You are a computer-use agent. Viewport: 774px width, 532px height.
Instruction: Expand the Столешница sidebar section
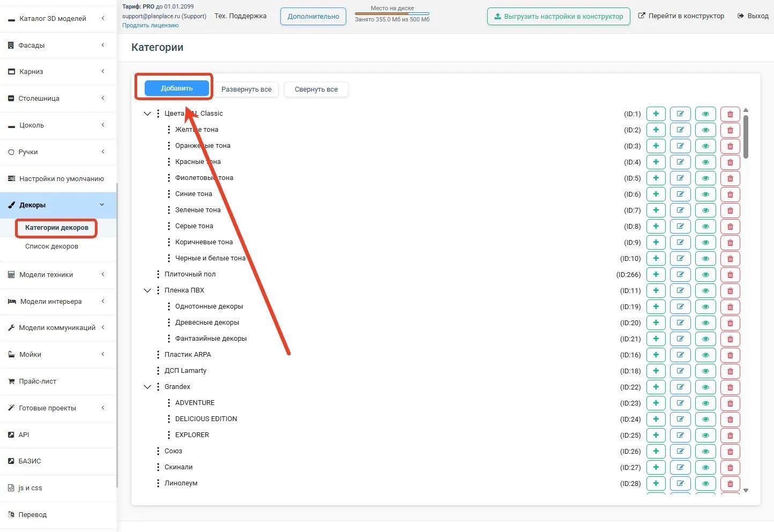point(58,98)
